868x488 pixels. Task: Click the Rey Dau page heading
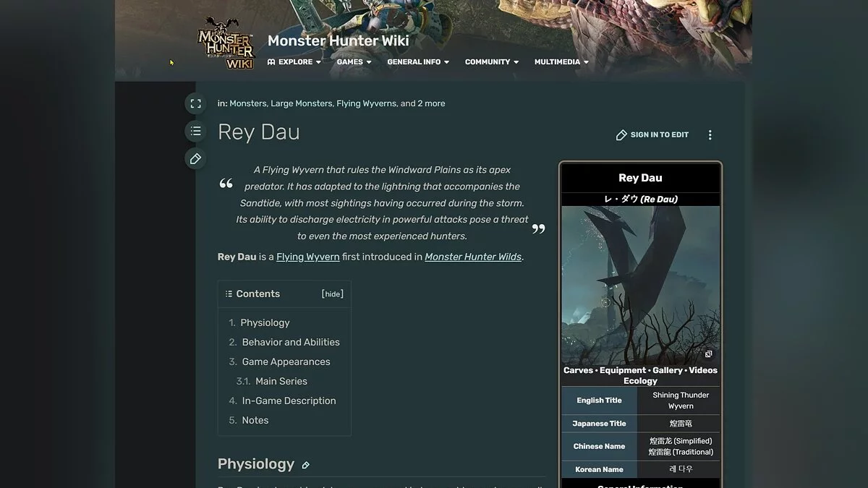pos(259,132)
